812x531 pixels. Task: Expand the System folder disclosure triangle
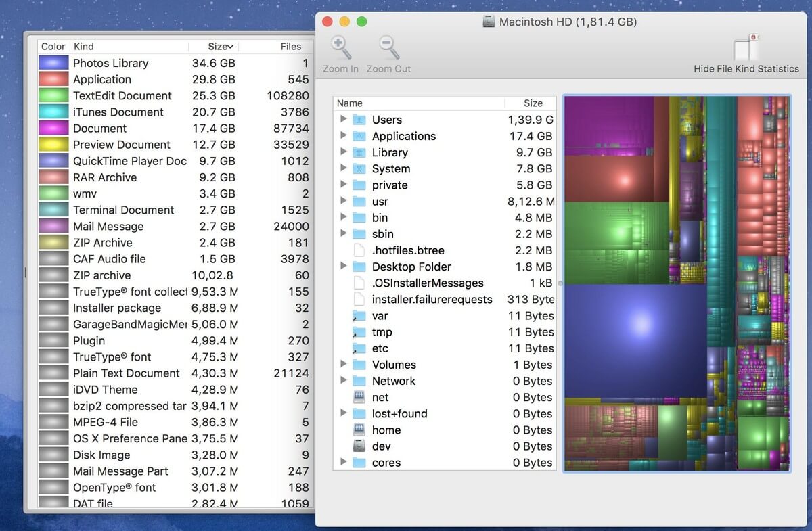(343, 168)
